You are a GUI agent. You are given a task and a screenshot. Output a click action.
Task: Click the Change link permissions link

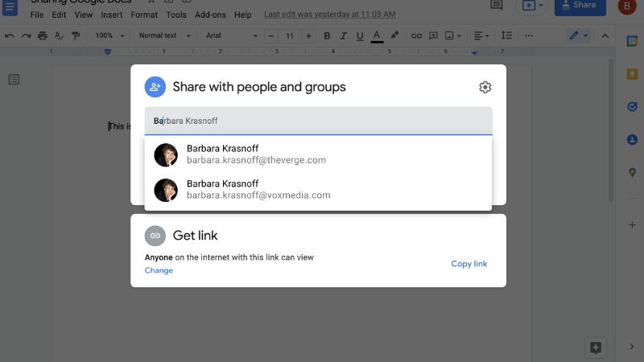[159, 270]
